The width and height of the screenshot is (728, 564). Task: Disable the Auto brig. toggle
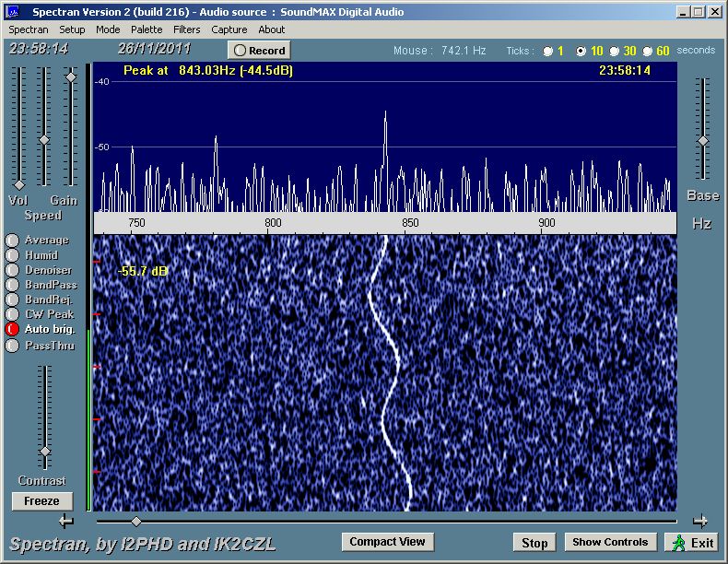12,329
